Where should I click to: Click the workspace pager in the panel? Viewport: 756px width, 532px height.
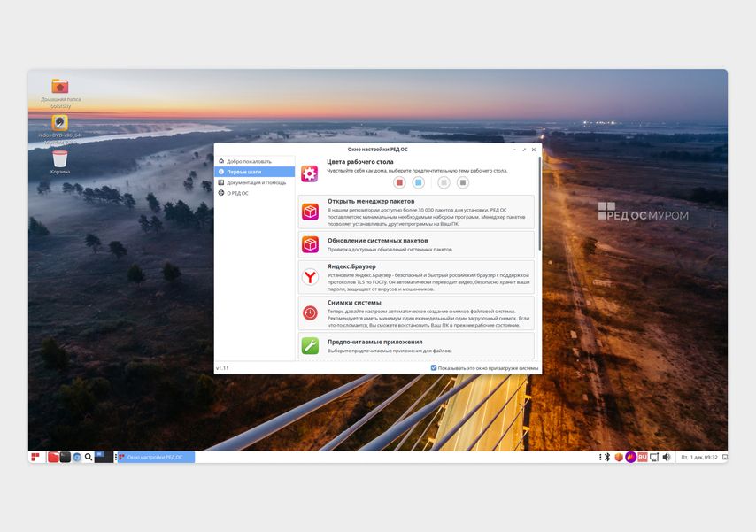coord(104,457)
